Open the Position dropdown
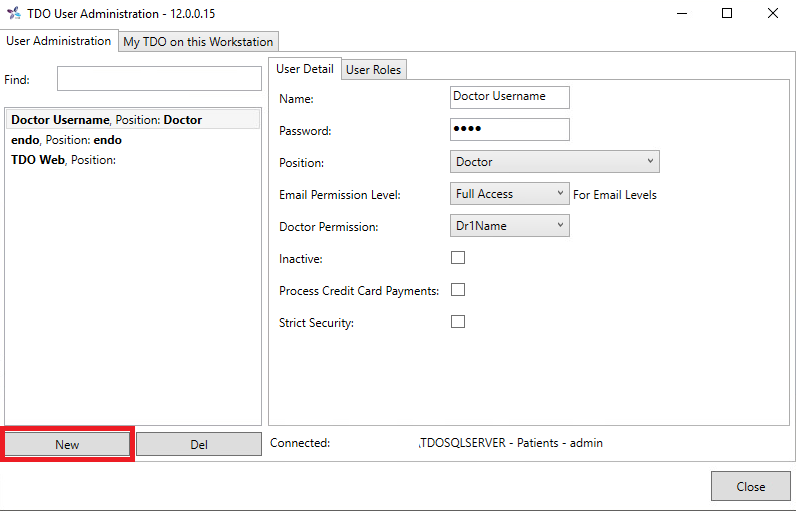This screenshot has width=796, height=511. 554,161
